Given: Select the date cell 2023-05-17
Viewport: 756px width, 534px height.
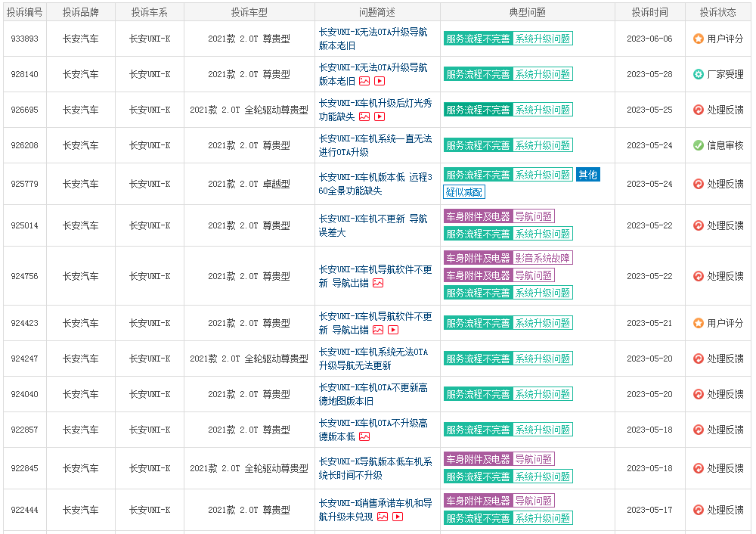Looking at the screenshot, I should click(650, 510).
